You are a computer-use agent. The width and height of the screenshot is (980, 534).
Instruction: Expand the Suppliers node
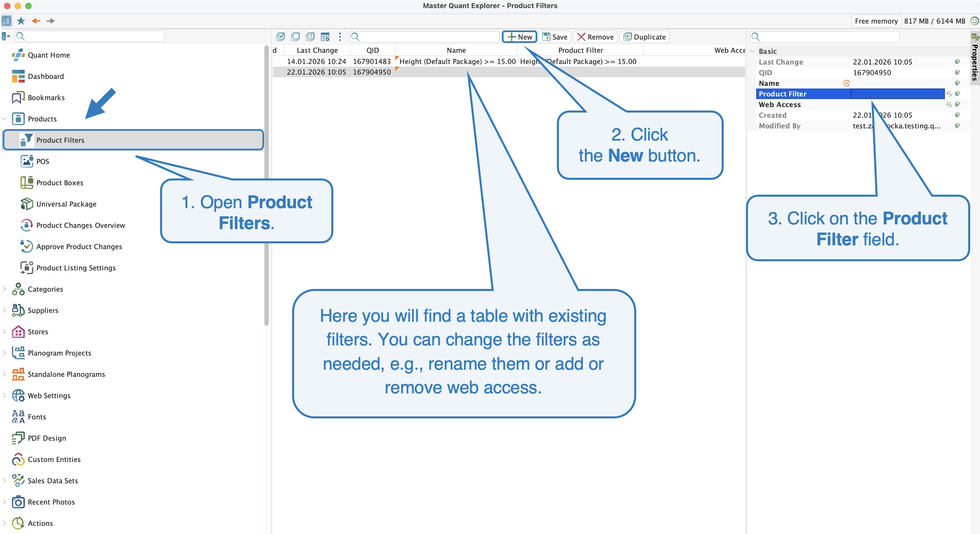click(x=5, y=311)
